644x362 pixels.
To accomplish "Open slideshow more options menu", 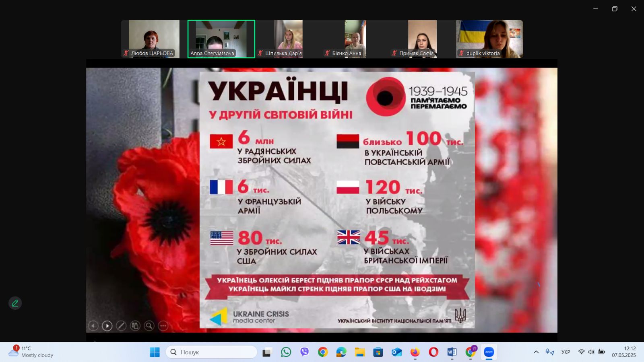I will 163,326.
